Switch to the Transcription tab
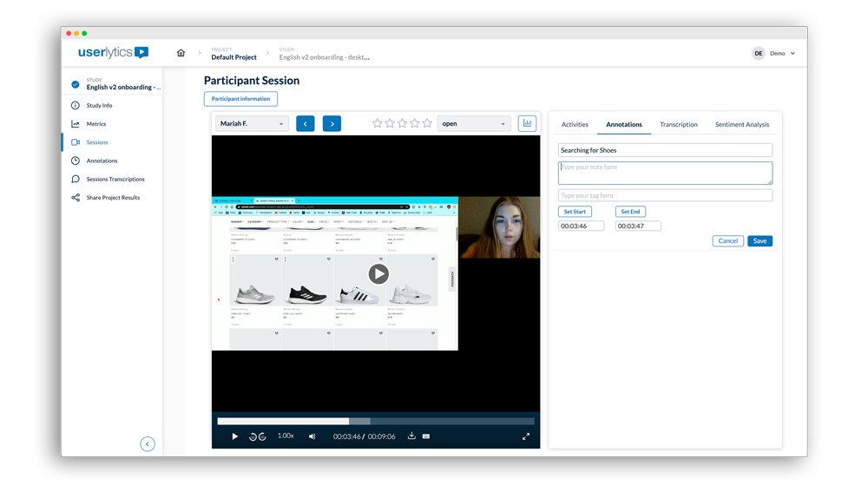868x485 pixels. pos(678,124)
